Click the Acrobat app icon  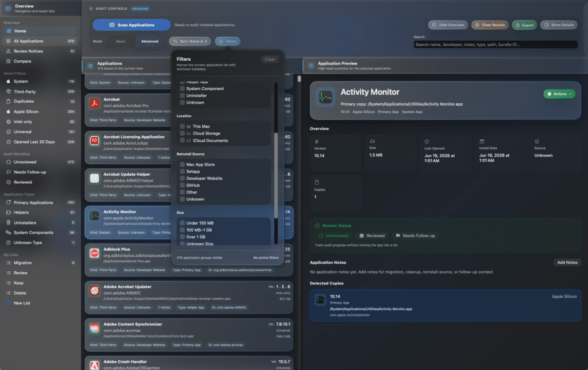[95, 103]
